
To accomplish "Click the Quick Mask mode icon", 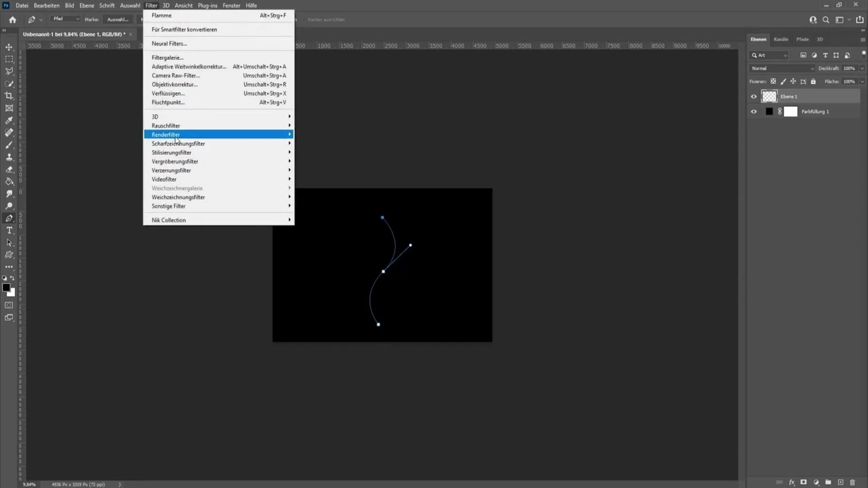I will tap(9, 305).
